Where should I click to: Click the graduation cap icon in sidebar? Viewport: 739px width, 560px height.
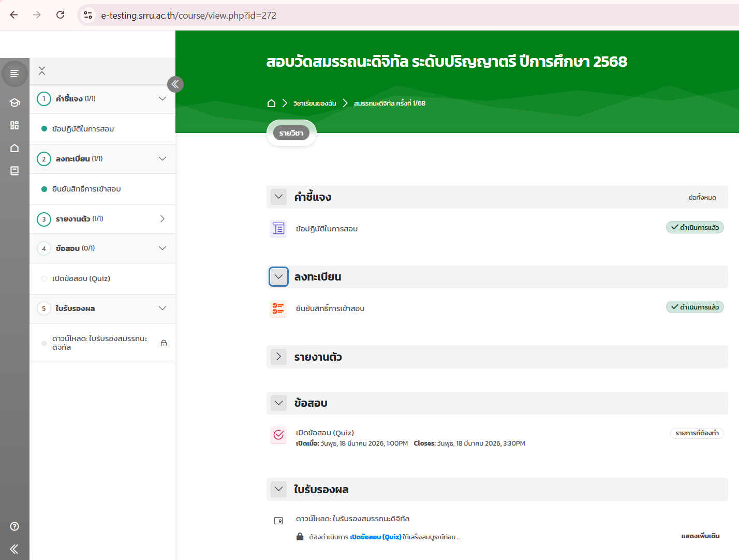click(x=14, y=102)
